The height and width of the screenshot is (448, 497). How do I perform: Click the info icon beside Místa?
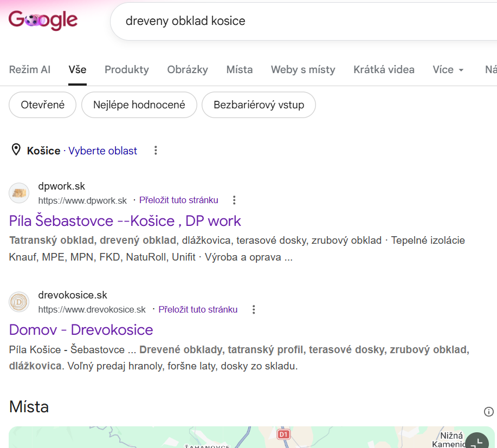tap(489, 412)
